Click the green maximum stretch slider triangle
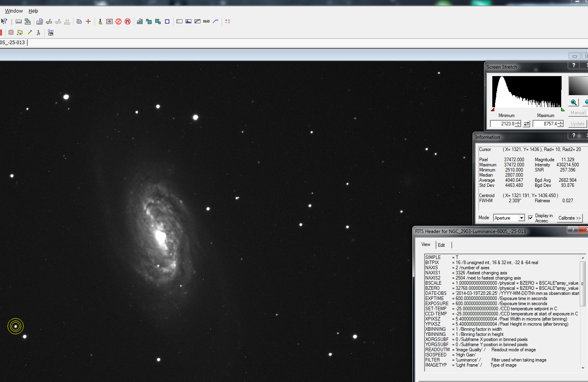The width and height of the screenshot is (588, 382). pyautogui.click(x=563, y=110)
